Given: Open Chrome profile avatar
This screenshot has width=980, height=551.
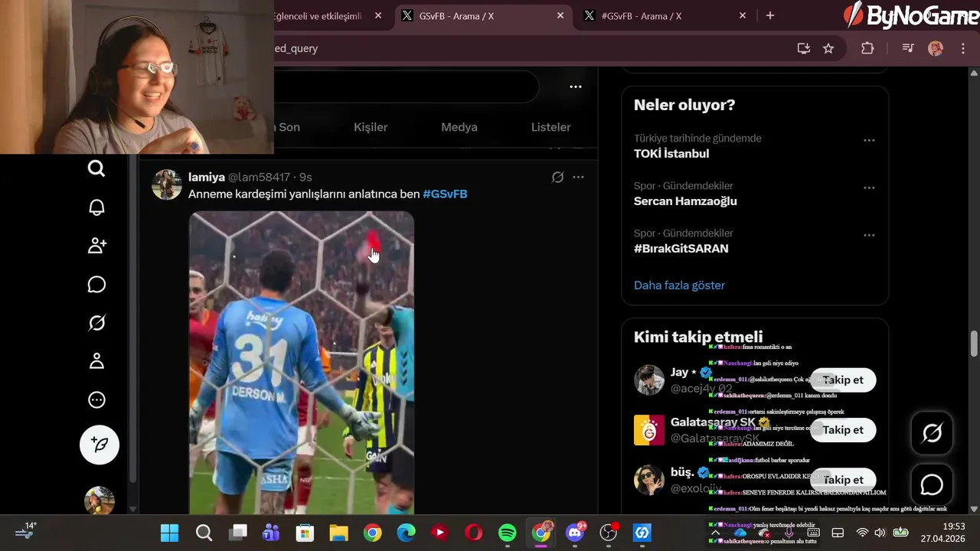Looking at the screenshot, I should pyautogui.click(x=936, y=48).
